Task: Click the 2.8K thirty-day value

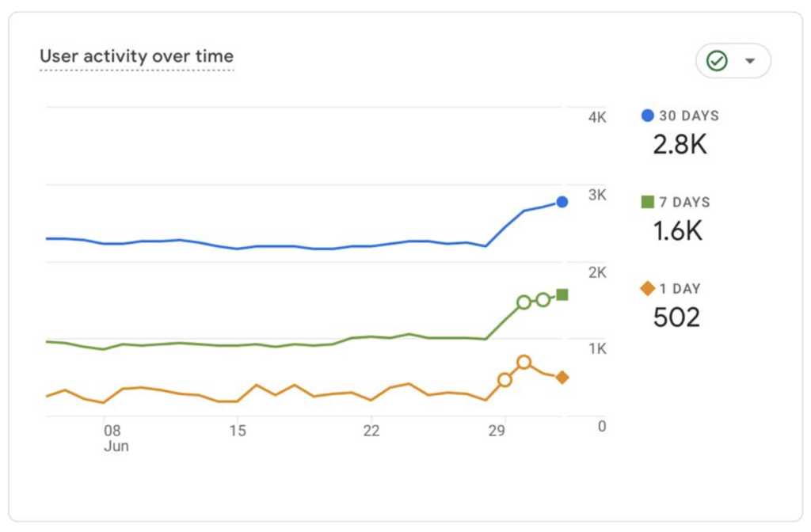Action: tap(680, 145)
